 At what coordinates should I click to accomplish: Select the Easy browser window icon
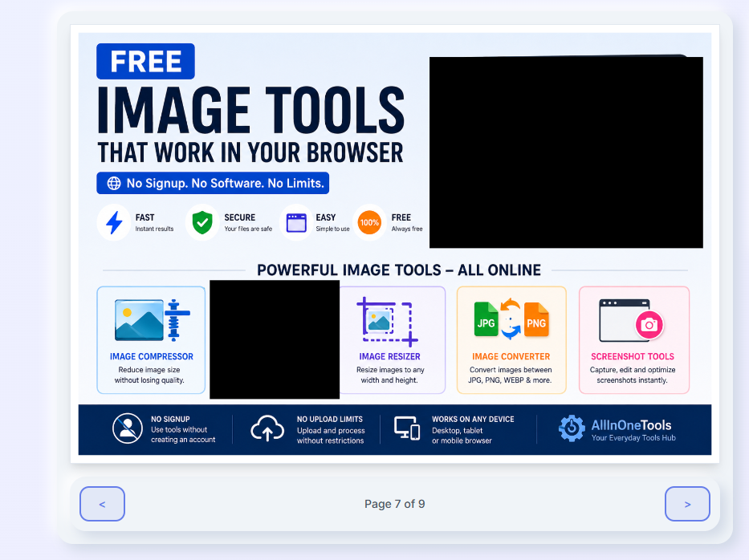click(296, 223)
